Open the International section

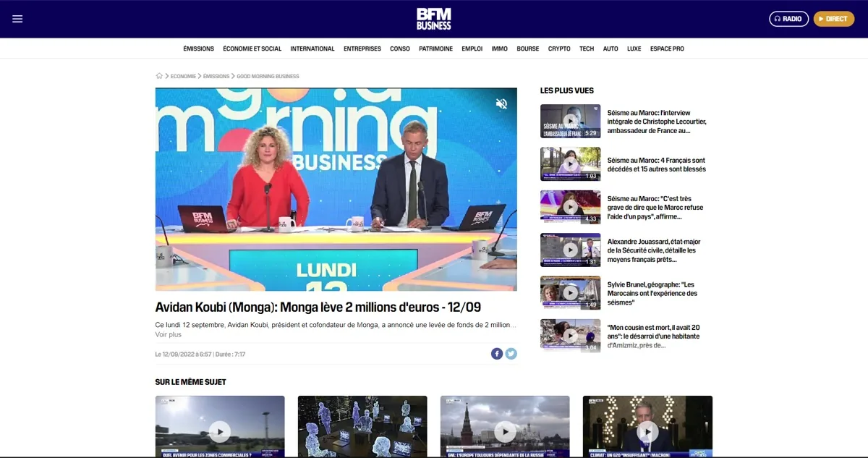click(312, 49)
